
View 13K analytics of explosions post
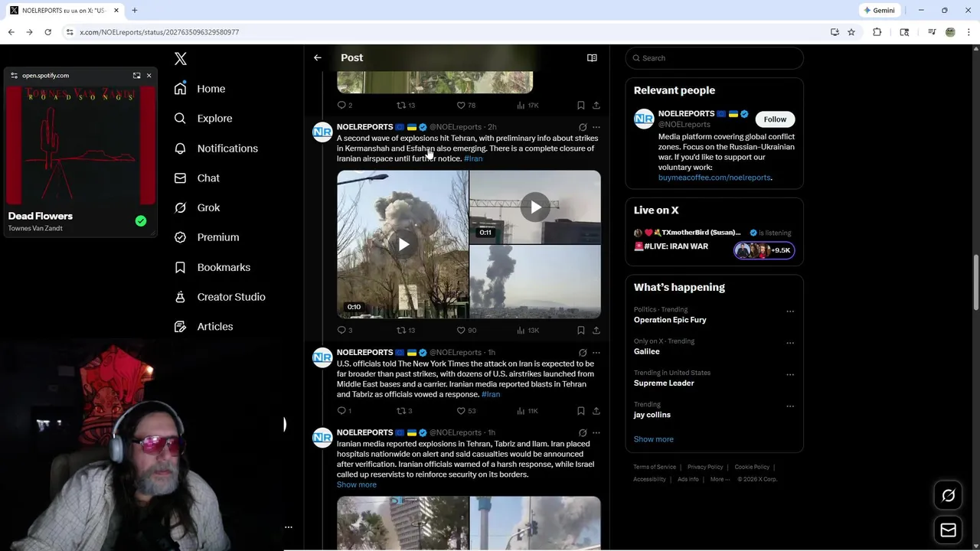pos(528,331)
